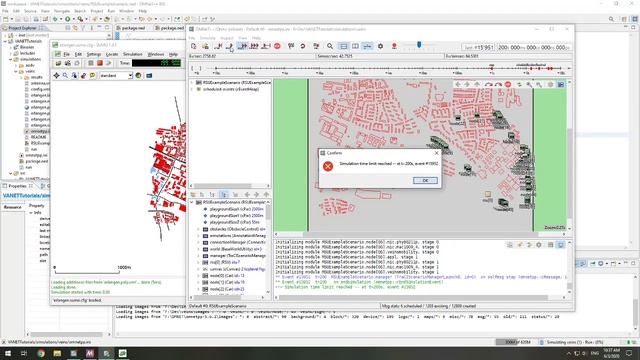Screen dimensions: 640x360
Task: Click the red Stop icon in SUMO toolbar
Action: (99, 63)
